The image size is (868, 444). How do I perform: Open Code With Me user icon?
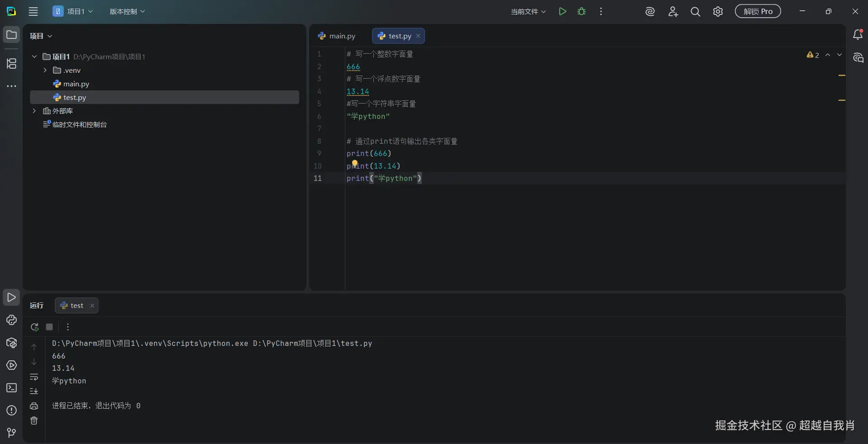[x=673, y=12]
